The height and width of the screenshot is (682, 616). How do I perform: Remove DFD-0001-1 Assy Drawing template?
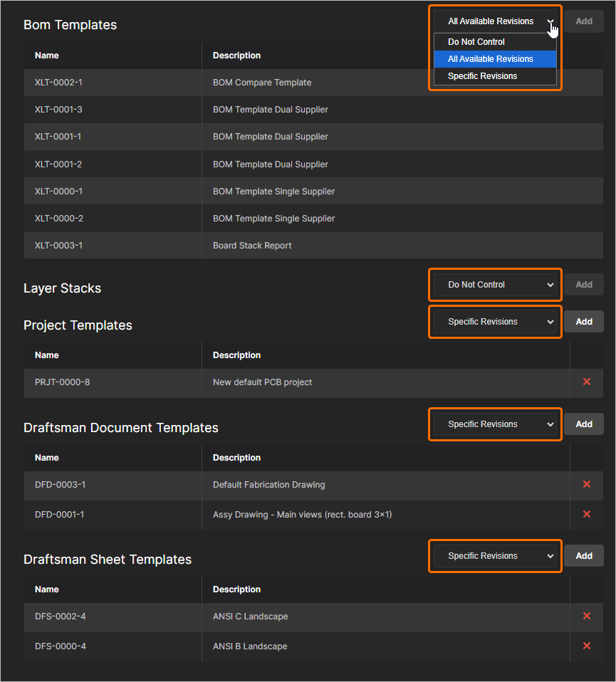(x=587, y=514)
